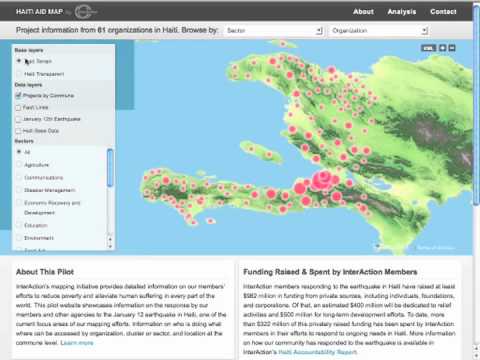The width and height of the screenshot is (480, 360).
Task: Click the Sectors list scroll down arrow
Action: click(x=110, y=247)
